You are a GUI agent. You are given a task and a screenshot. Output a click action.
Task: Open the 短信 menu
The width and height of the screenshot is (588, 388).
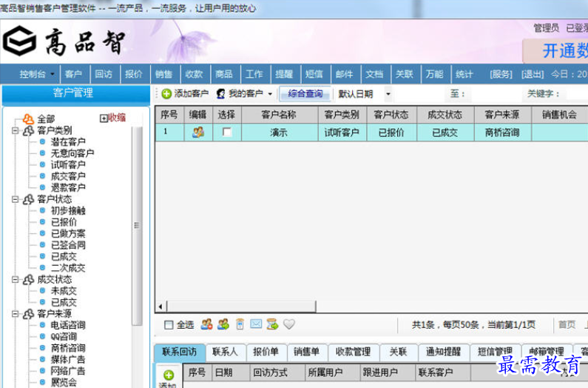(x=314, y=74)
